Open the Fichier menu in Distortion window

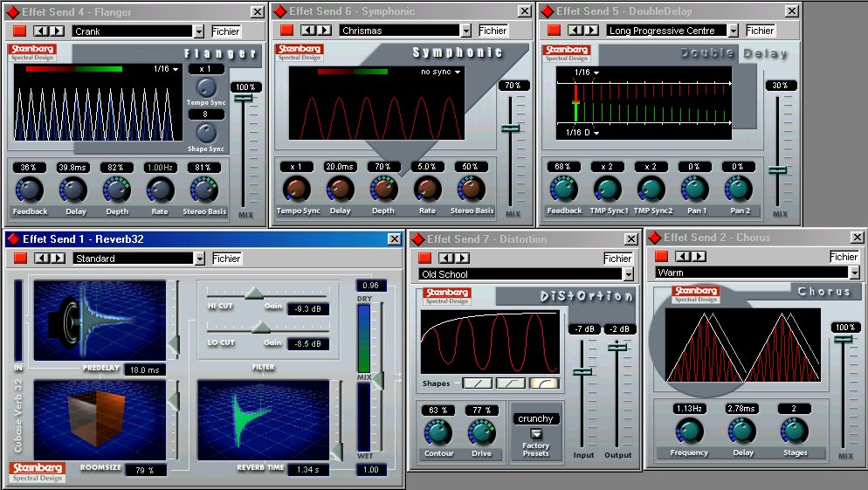tap(617, 259)
